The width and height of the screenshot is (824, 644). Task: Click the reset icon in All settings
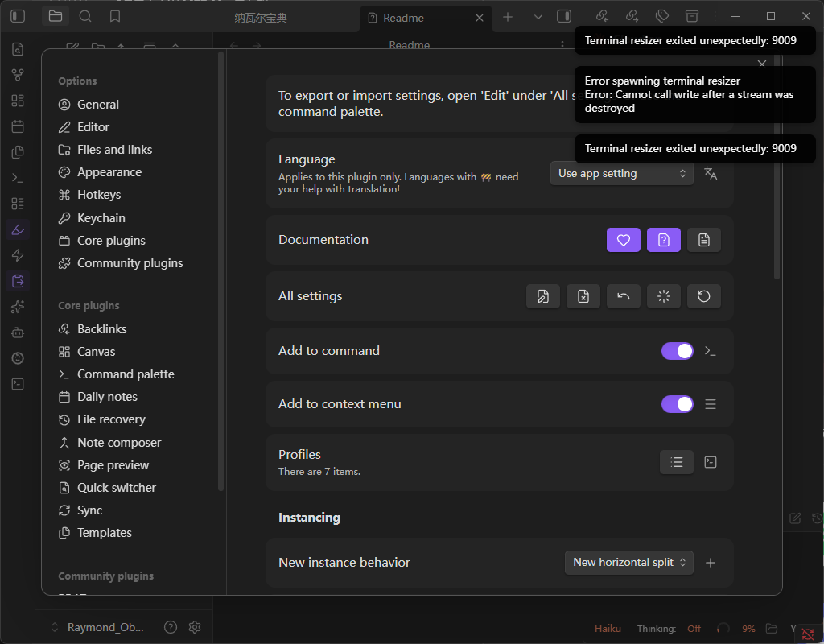coord(703,296)
